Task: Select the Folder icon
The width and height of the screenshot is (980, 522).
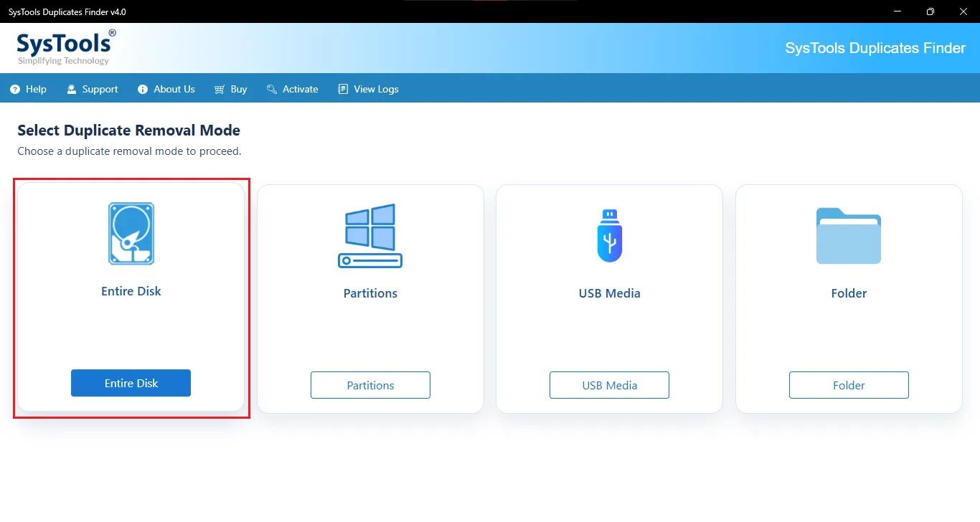Action: click(849, 236)
